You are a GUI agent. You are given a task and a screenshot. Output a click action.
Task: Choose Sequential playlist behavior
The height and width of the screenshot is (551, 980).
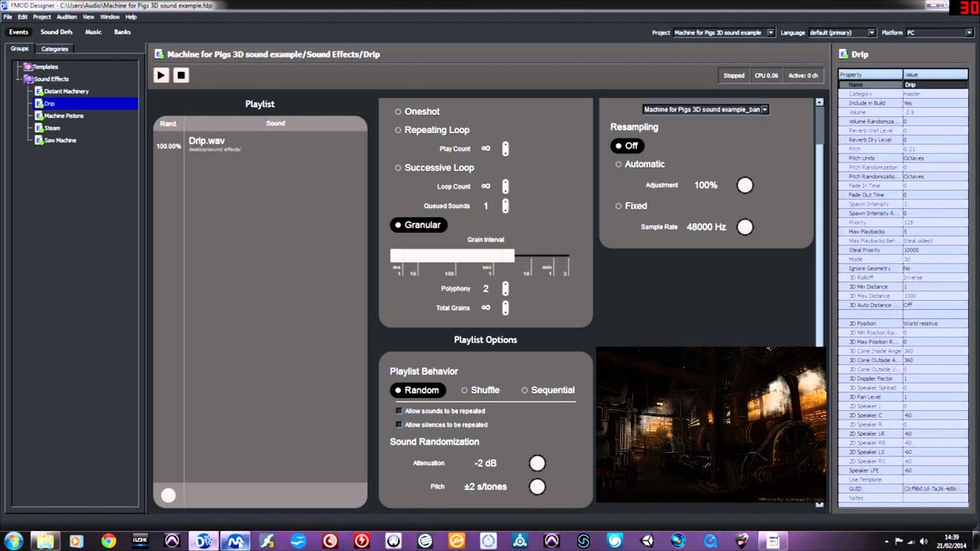[x=547, y=390]
